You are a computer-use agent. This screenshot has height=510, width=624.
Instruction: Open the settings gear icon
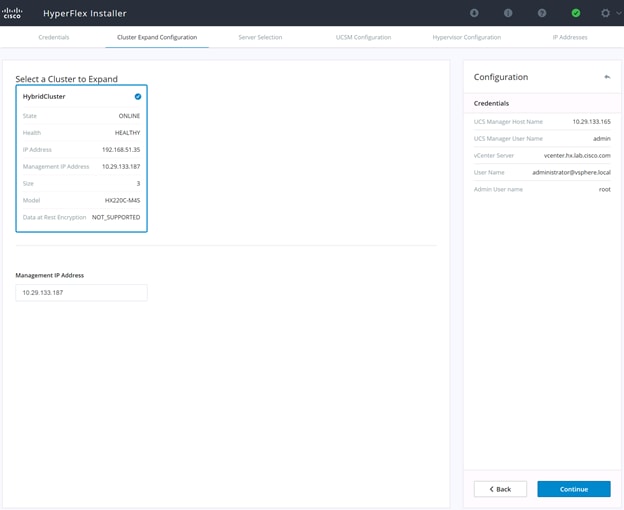(x=605, y=13)
